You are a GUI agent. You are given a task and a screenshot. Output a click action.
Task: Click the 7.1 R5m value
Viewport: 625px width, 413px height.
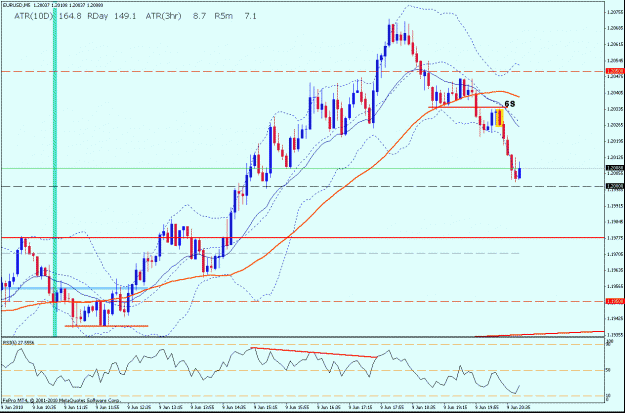(x=251, y=16)
